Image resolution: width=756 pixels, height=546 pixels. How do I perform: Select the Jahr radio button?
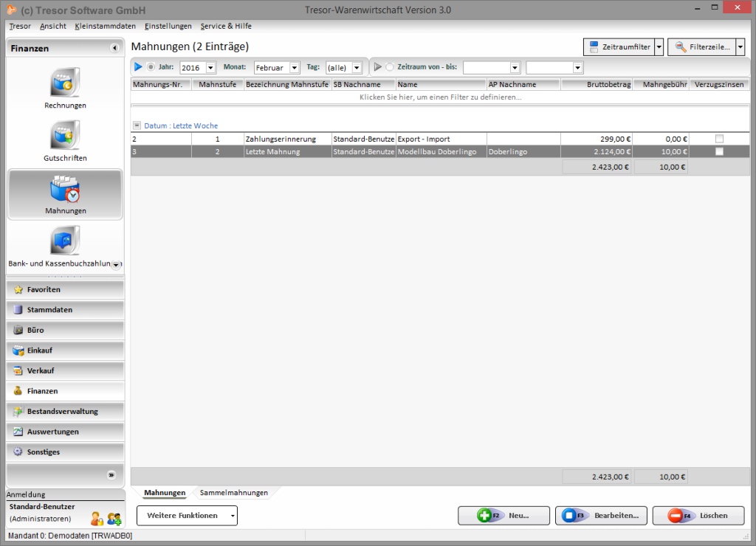click(x=151, y=67)
